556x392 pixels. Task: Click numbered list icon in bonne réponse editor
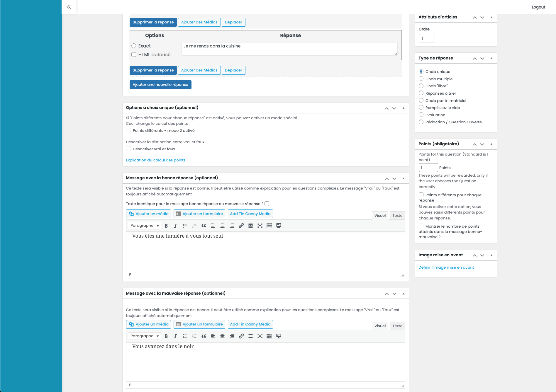(194, 226)
